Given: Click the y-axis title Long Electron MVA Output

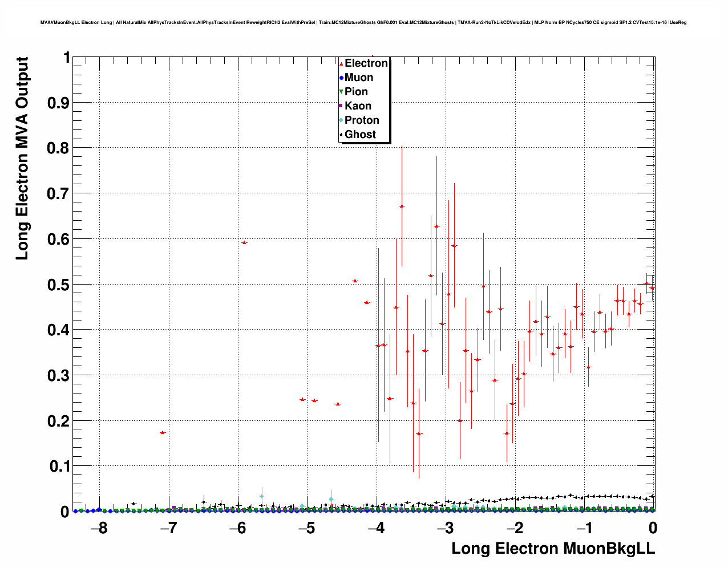Looking at the screenshot, I should click(x=22, y=159).
